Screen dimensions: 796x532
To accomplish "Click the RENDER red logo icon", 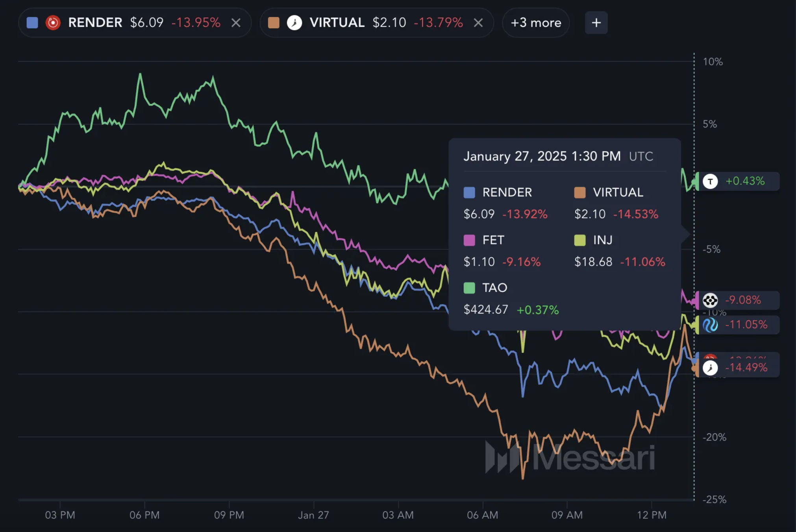I will point(53,22).
